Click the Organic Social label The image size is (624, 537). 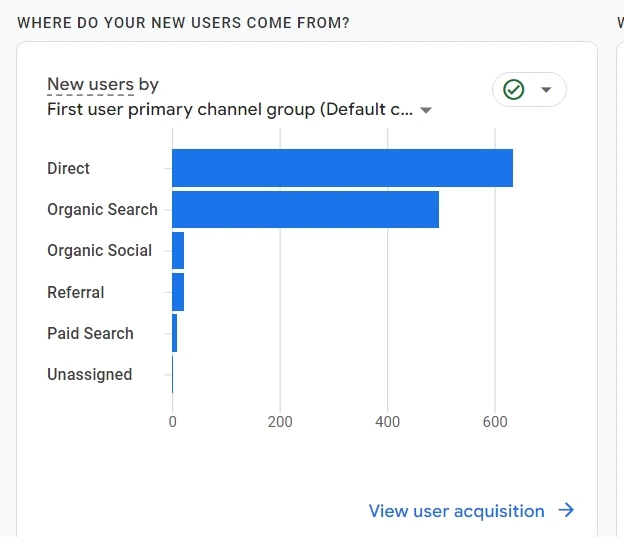coord(99,251)
